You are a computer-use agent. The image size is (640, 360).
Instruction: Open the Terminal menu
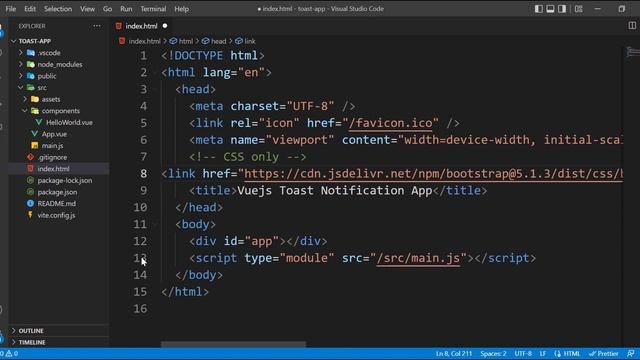tap(153, 9)
